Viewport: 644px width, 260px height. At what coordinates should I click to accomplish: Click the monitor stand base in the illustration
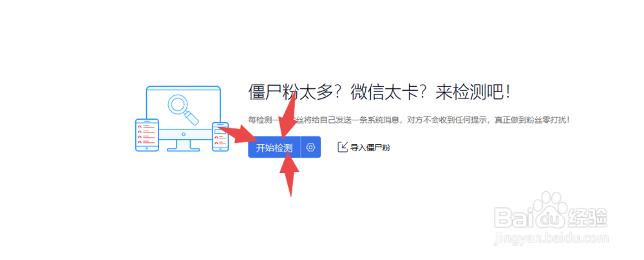click(x=184, y=149)
